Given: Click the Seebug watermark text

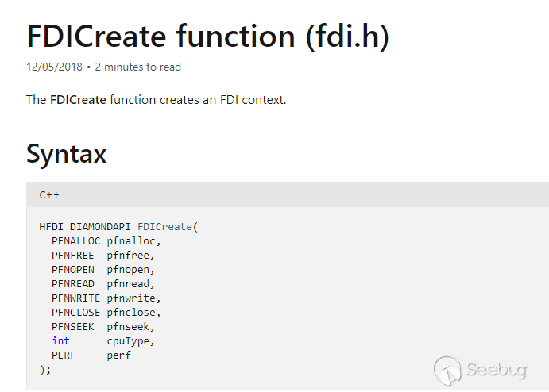Looking at the screenshot, I should coord(495,371).
